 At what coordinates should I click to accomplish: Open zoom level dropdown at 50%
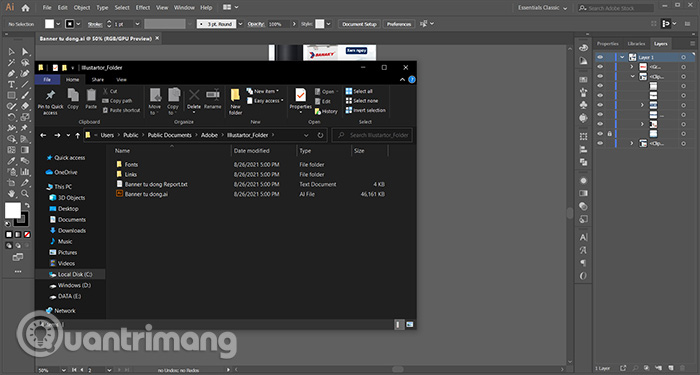click(63, 370)
